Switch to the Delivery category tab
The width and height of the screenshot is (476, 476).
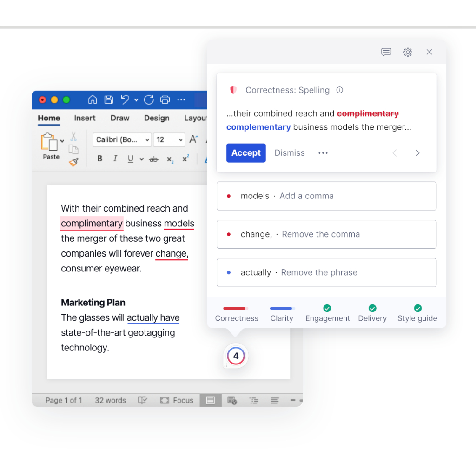coord(372,314)
